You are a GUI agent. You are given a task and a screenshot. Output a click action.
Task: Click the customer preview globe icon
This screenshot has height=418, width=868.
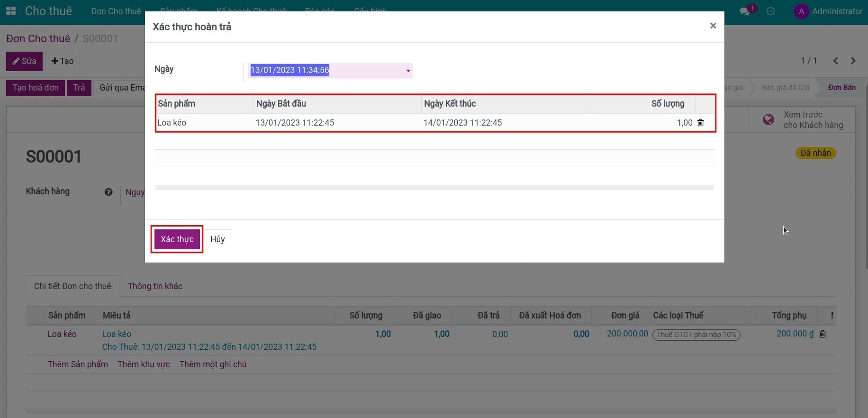769,119
